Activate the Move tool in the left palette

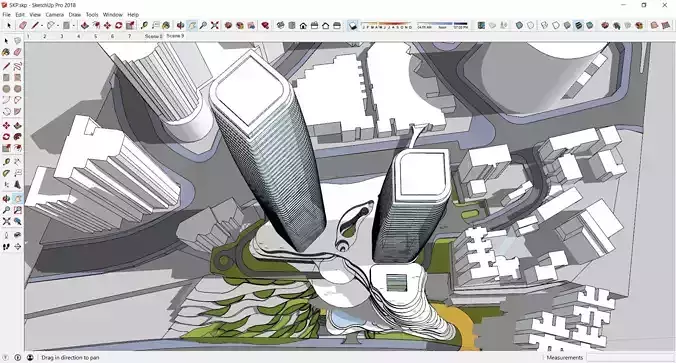point(6,125)
